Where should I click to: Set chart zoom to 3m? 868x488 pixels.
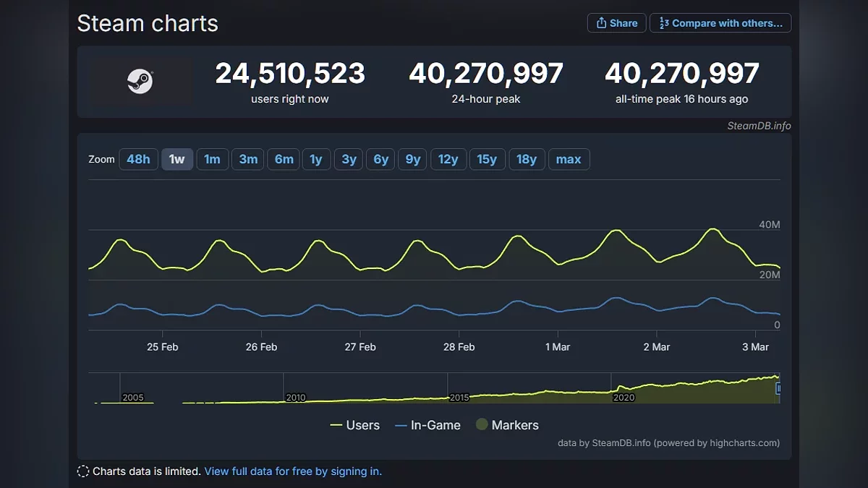tap(248, 159)
